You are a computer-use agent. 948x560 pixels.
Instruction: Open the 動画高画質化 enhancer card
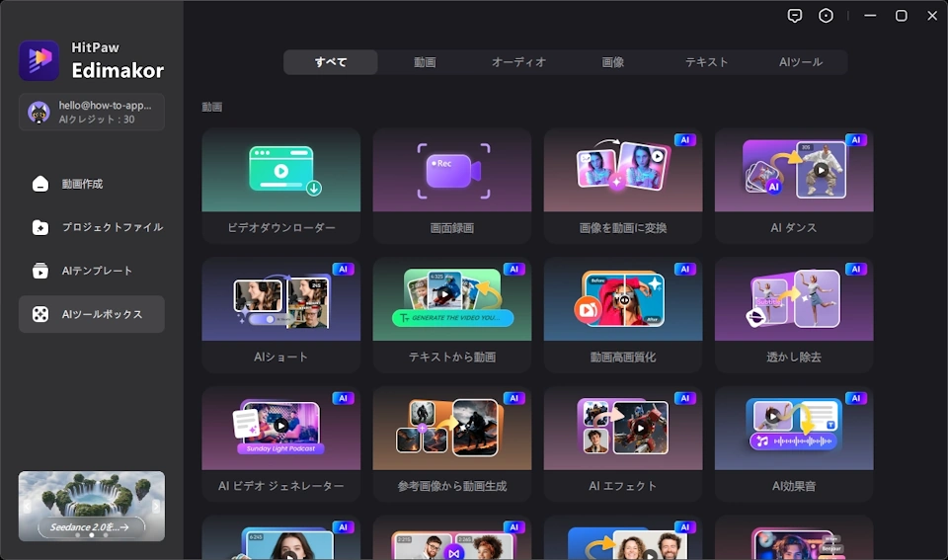coord(623,314)
